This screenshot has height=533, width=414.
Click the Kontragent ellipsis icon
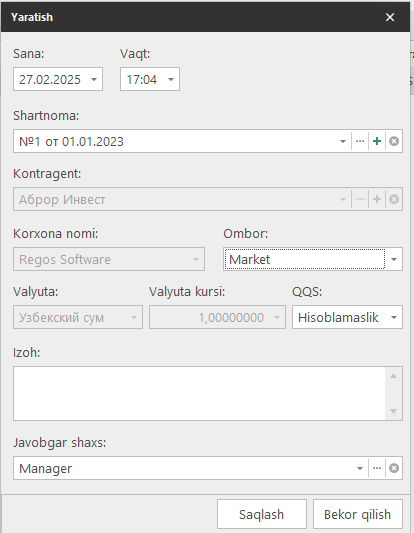[x=360, y=199]
